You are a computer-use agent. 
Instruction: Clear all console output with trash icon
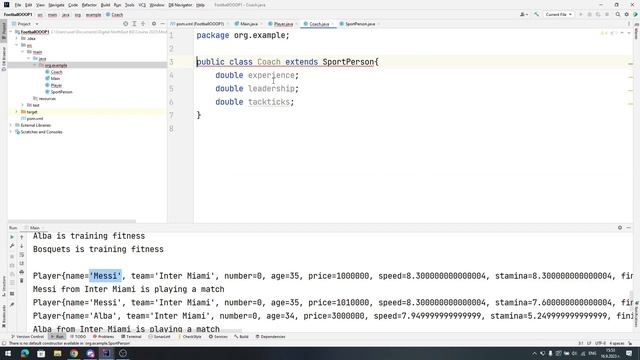click(22, 281)
